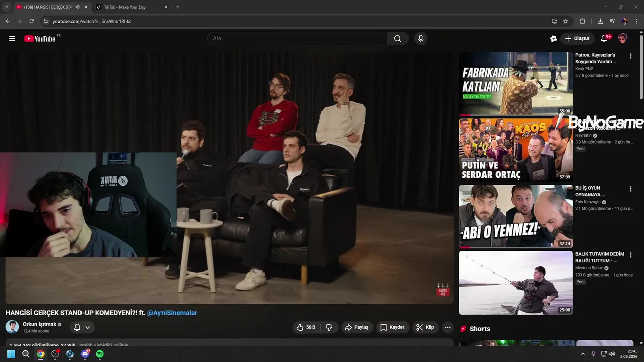The image size is (644, 362).
Task: Open options menu for Patron, Kayısızlar'a video
Action: click(631, 56)
